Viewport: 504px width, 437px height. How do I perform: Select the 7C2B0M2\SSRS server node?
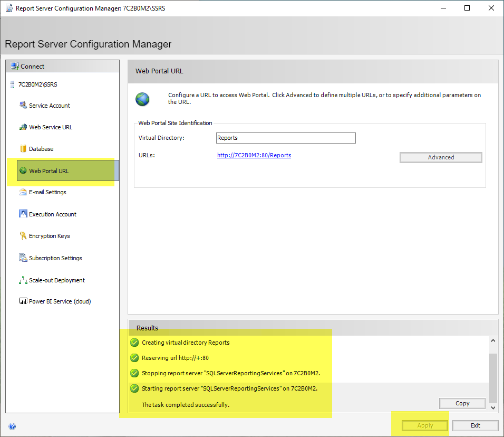click(x=37, y=84)
